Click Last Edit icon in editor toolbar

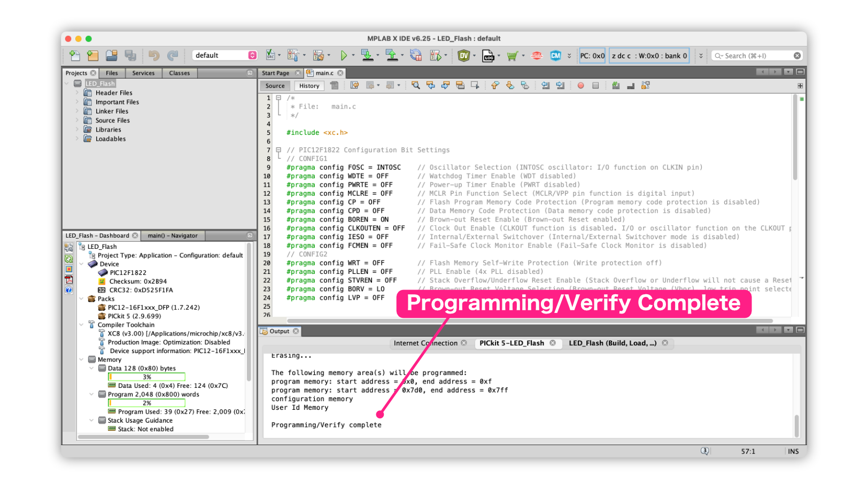pyautogui.click(x=354, y=86)
